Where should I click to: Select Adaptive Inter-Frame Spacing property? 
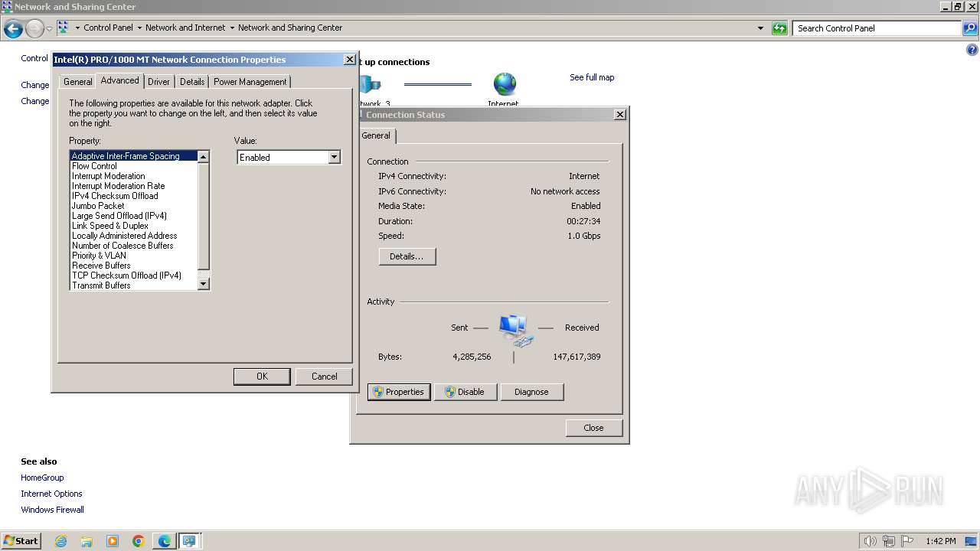click(x=133, y=156)
